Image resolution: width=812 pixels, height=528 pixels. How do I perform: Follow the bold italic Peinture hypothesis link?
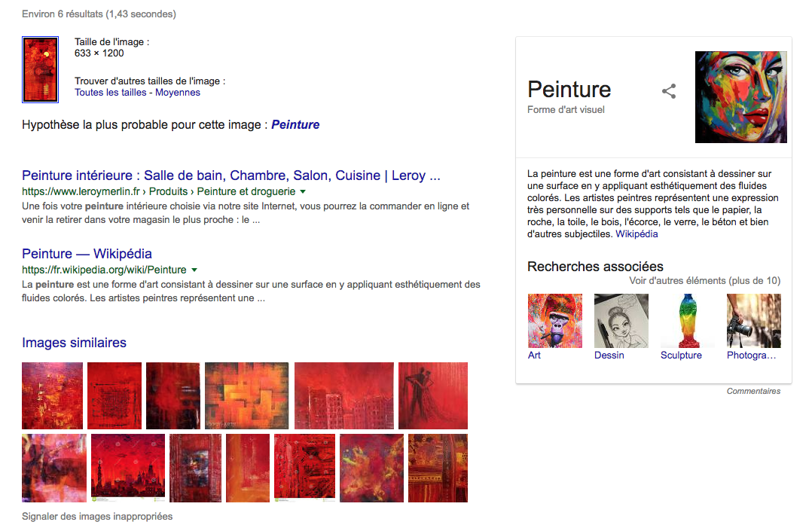coord(295,125)
